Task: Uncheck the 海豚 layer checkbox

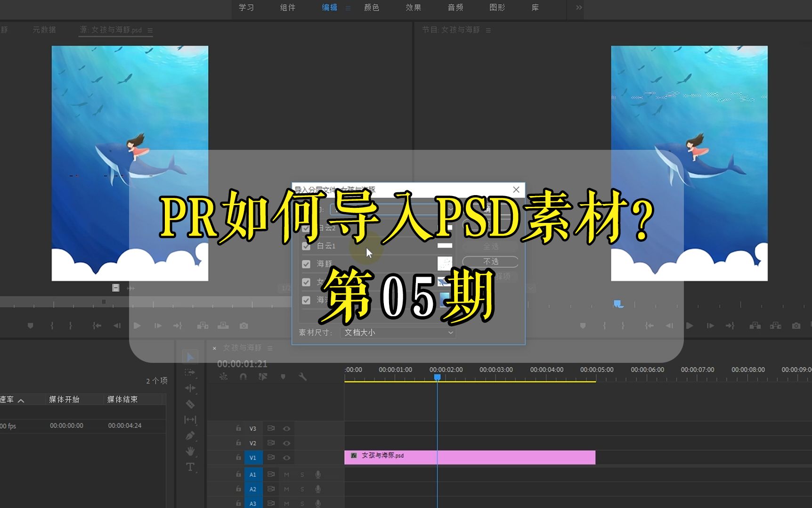Action: (x=306, y=264)
